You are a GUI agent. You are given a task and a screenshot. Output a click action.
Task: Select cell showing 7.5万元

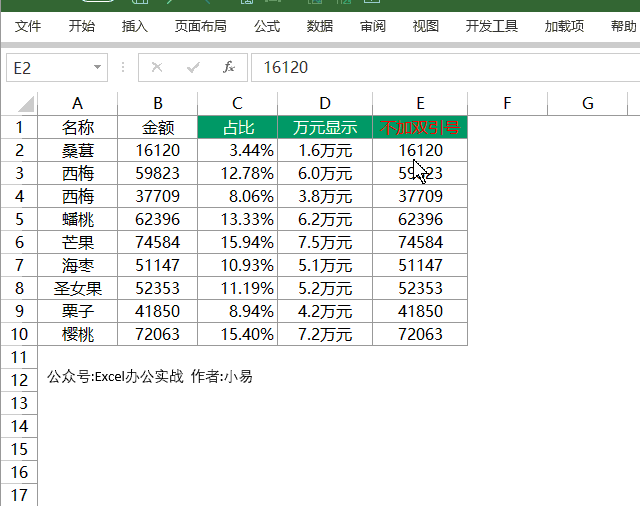pyautogui.click(x=325, y=242)
